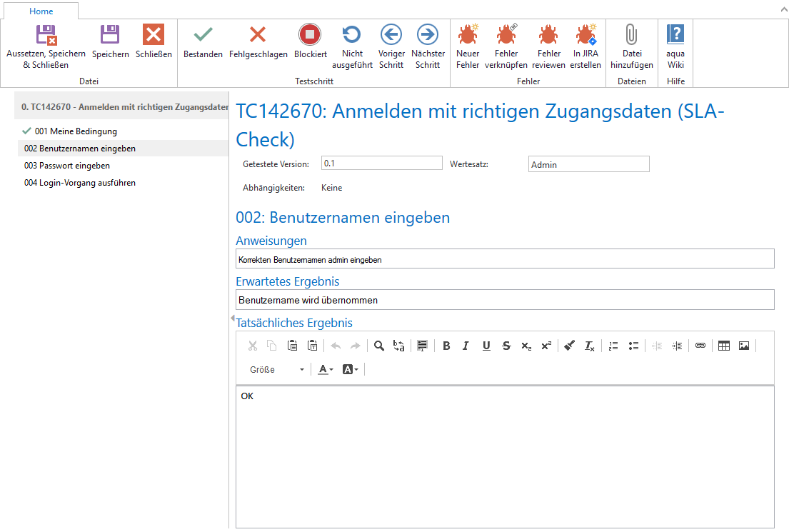Viewport: 789px width, 532px height.
Task: Select step 003 Passwort eingeben
Action: pos(66,166)
